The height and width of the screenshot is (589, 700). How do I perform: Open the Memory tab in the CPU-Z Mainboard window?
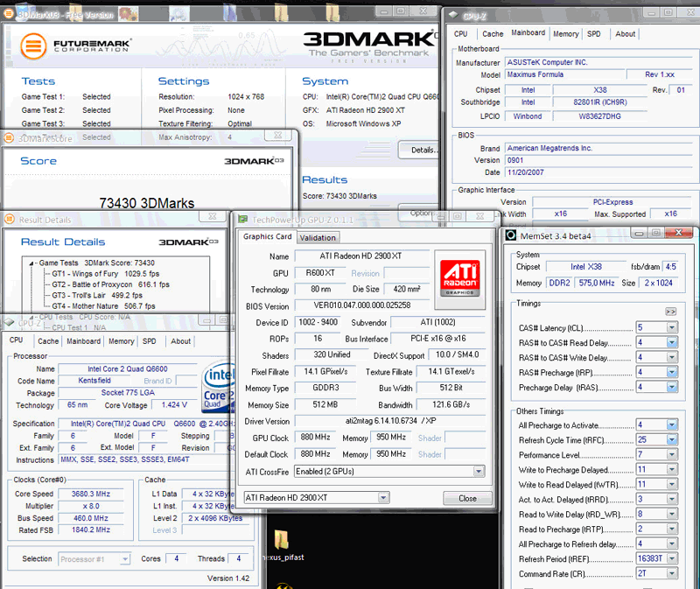[x=565, y=33]
